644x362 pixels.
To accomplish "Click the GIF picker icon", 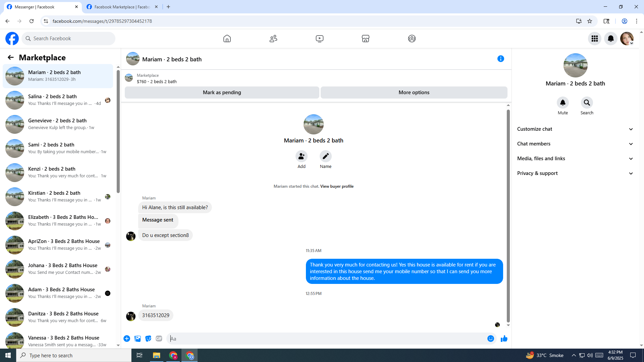I will pos(159,339).
